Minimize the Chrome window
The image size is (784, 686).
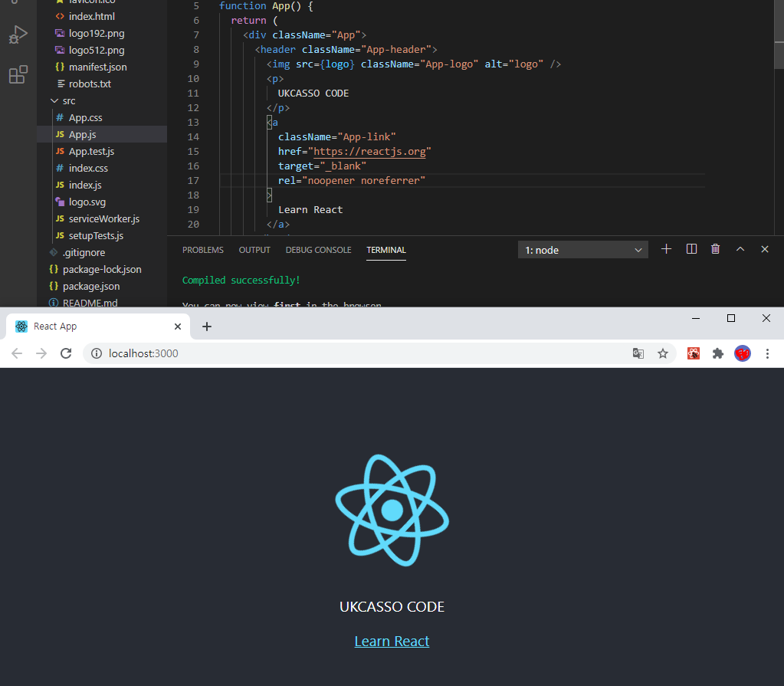point(696,318)
